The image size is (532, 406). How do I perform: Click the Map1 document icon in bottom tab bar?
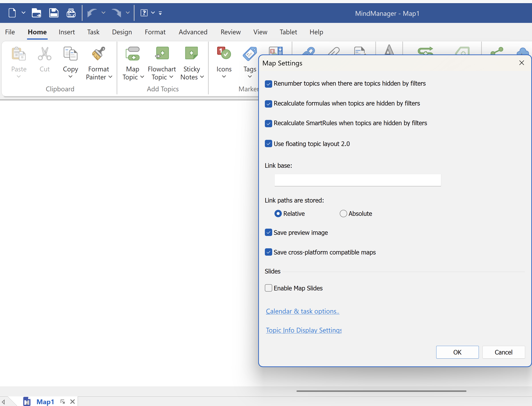pos(27,401)
